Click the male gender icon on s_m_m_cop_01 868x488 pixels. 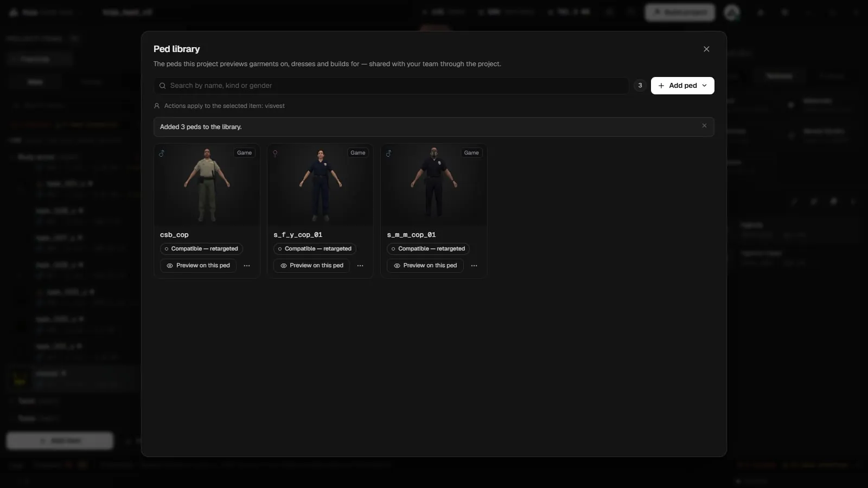(388, 153)
